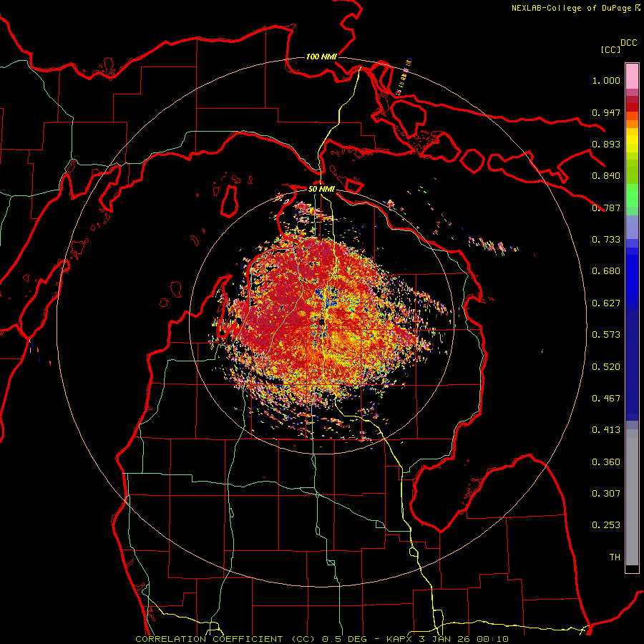Click the DCC product label
Viewport: 644px width, 644px height.
629,43
